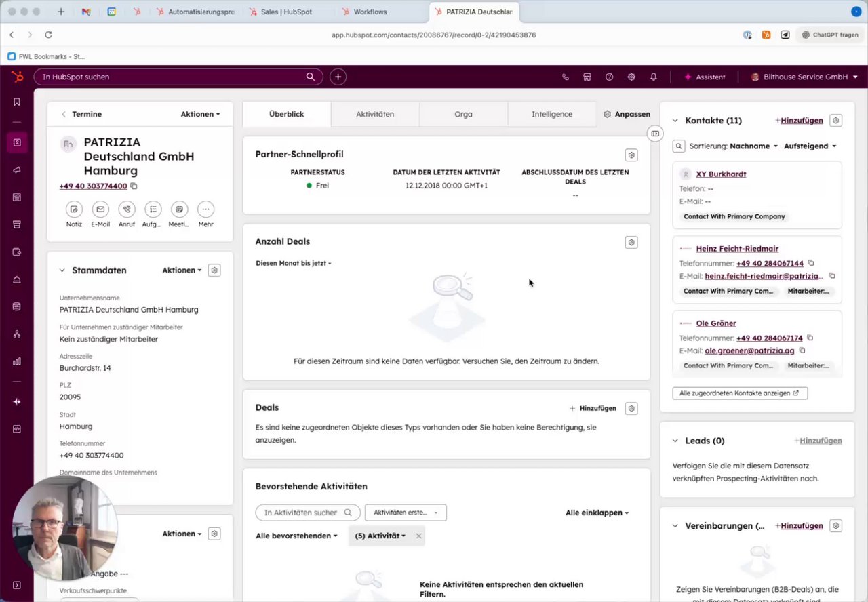Open the Aktionen dropdown next to Termine
The image size is (868, 602).
coord(200,115)
